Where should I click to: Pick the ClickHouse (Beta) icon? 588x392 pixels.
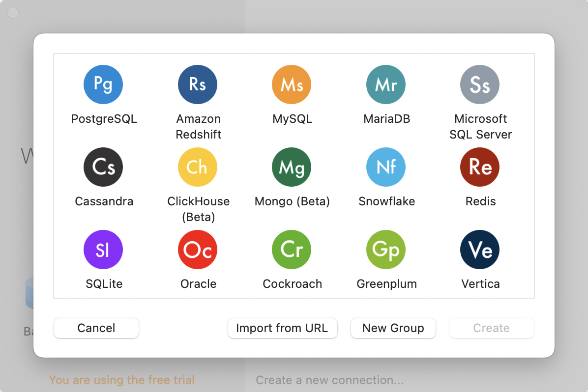click(198, 167)
